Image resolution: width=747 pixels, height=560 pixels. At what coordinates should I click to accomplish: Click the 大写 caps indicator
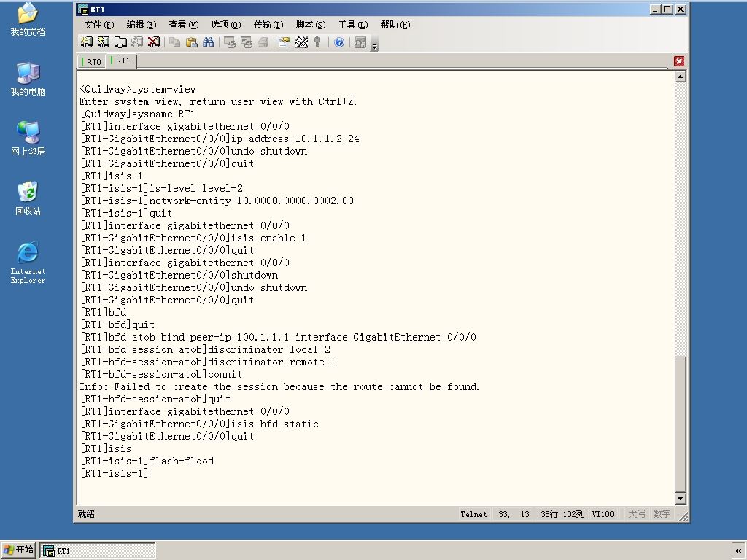click(x=637, y=514)
